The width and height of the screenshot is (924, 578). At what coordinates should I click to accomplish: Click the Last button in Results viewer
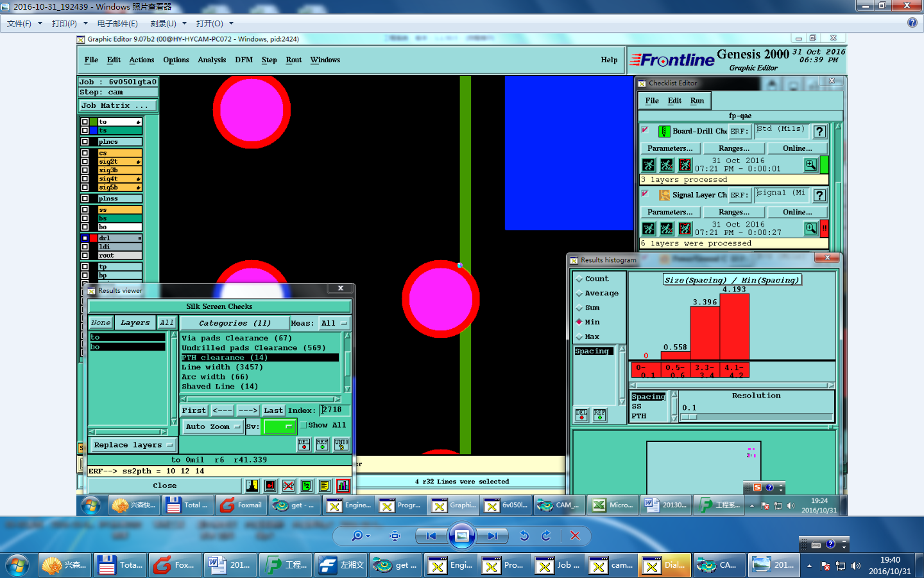(x=273, y=410)
